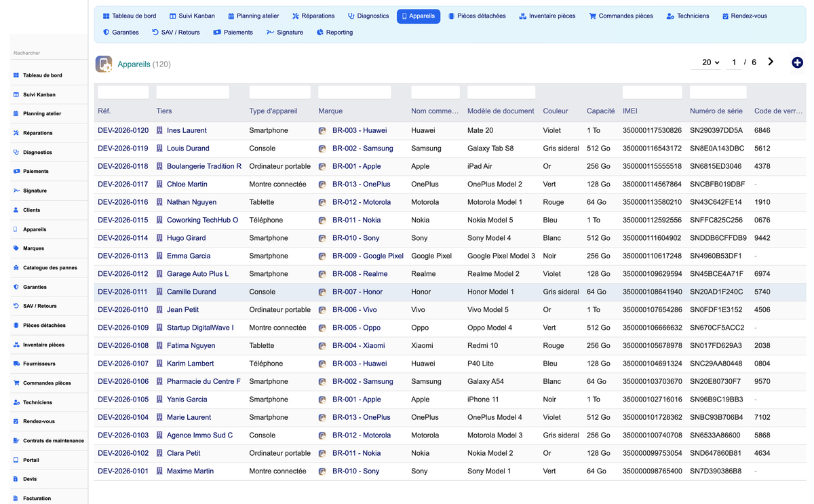The height and width of the screenshot is (504, 814).
Task: Click the Suivi Kanban sidebar icon
Action: click(x=16, y=95)
